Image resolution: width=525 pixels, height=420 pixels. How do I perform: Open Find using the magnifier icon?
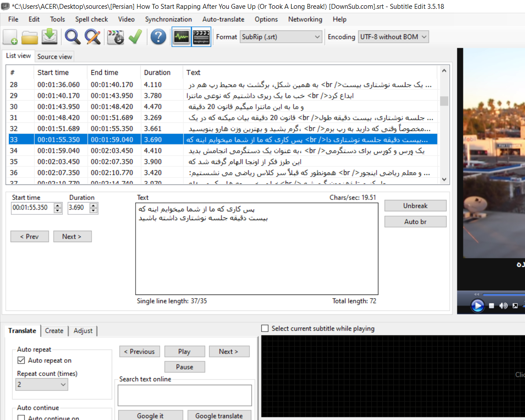[73, 37]
